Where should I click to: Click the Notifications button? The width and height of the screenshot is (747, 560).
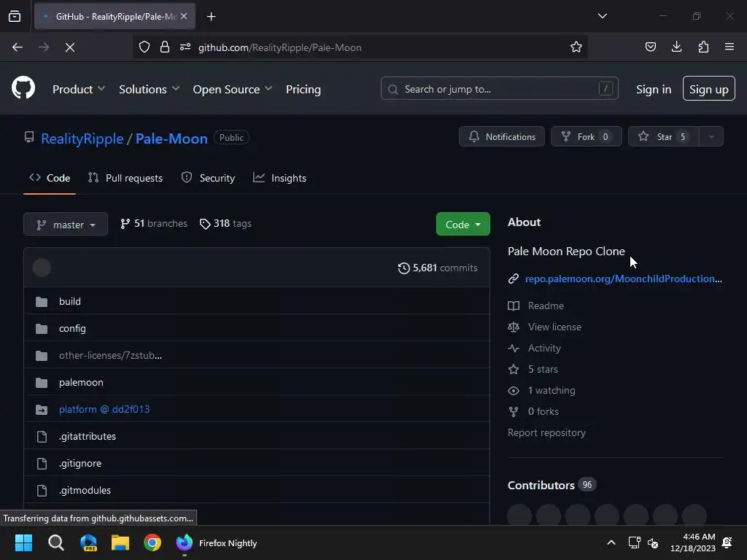(502, 136)
